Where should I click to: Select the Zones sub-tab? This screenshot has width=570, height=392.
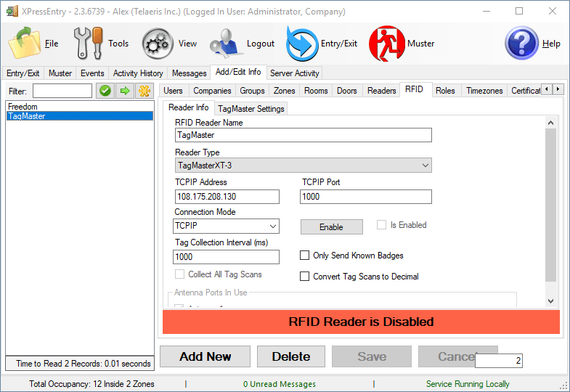pos(284,91)
